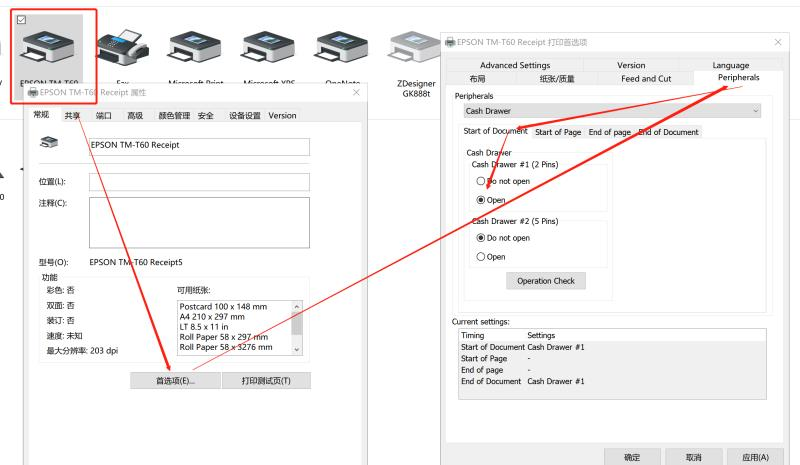Click 应用(A) in the preferences window
Viewport: 800px width, 465px height.
[755, 457]
